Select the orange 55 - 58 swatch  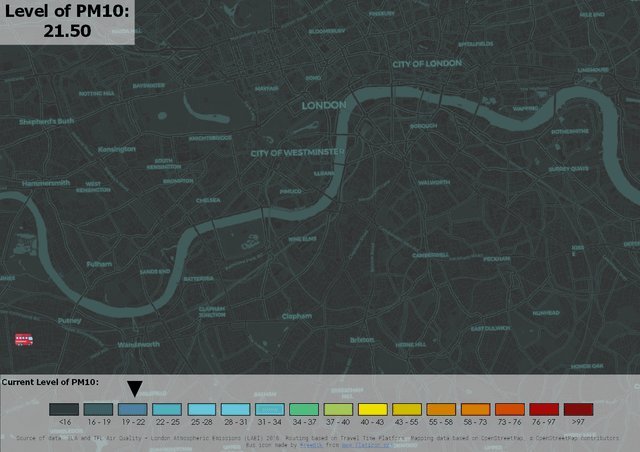tap(441, 410)
